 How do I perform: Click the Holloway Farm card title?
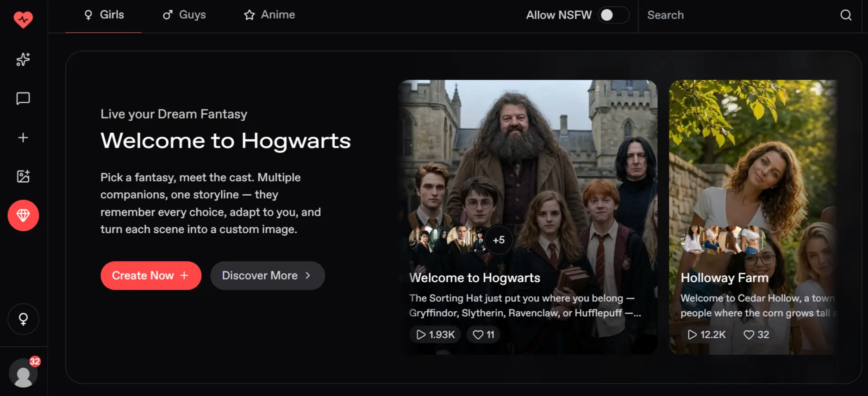724,278
